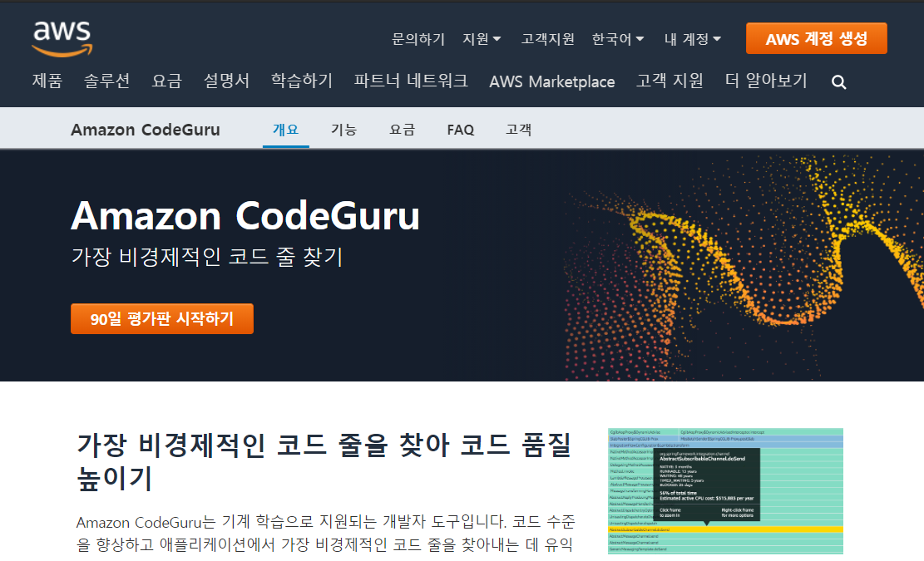
Task: Expand the 내 계정 dropdown
Action: pos(693,39)
